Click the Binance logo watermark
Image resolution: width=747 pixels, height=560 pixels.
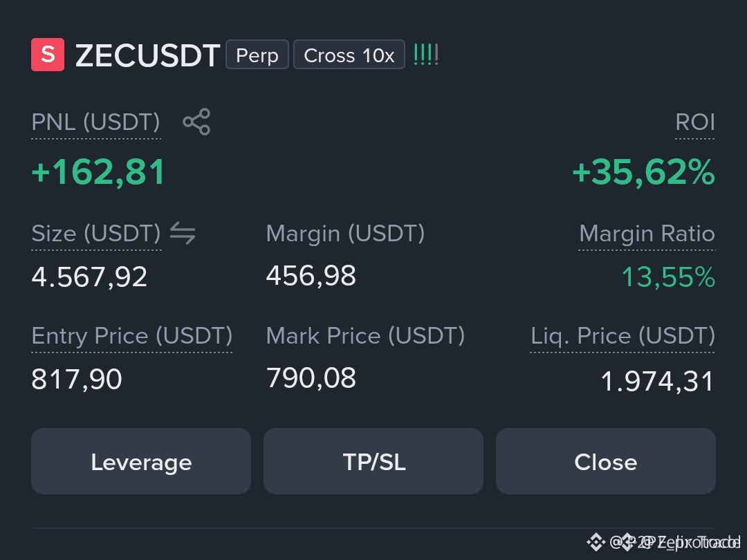[596, 542]
